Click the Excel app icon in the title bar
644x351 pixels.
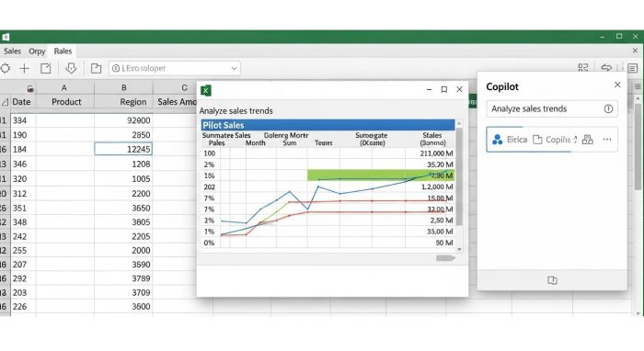[x=6, y=37]
